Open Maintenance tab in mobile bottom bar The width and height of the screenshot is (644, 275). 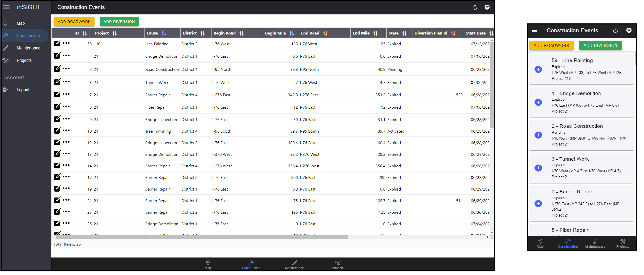595,243
